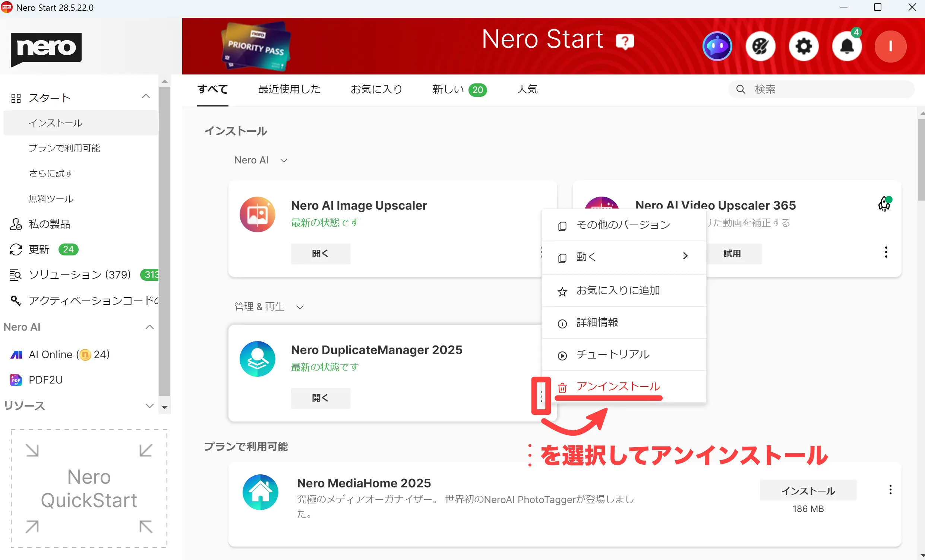Click 開く for Nero AI Image Upscaler
The height and width of the screenshot is (560, 925).
(320, 254)
